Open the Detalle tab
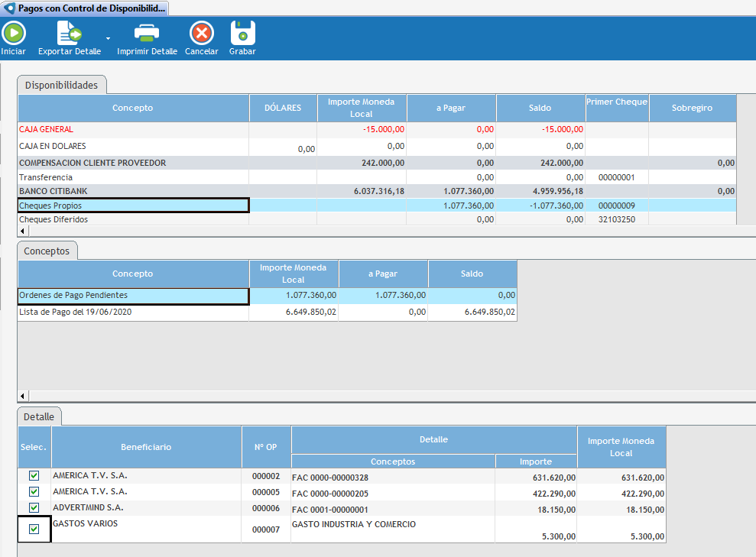 [39, 417]
